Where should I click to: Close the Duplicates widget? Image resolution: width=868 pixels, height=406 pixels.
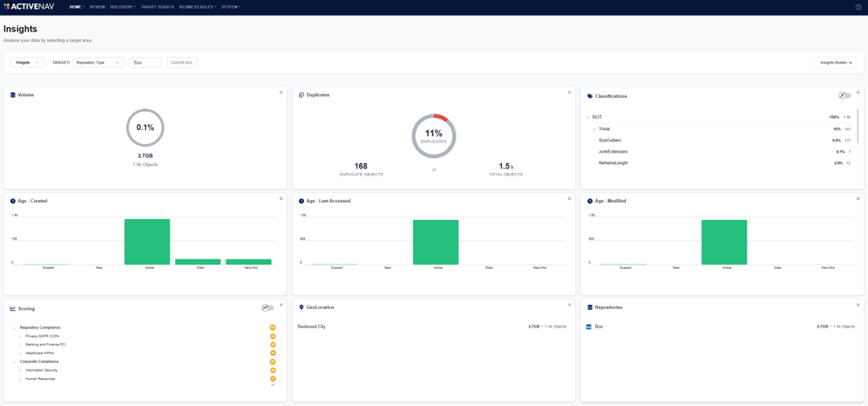pyautogui.click(x=569, y=93)
